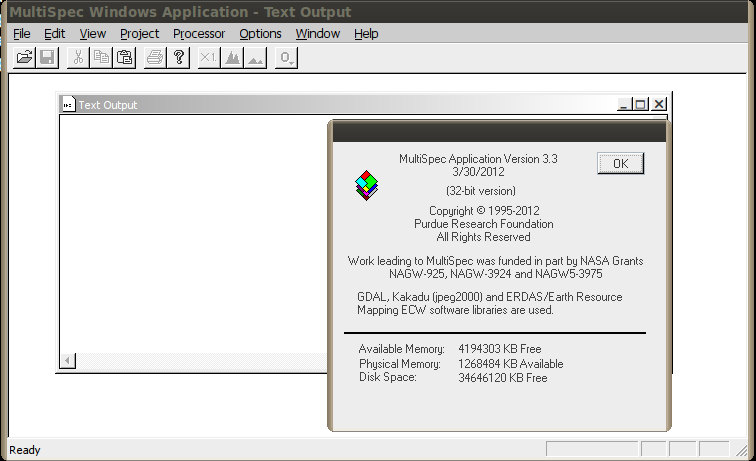
Task: Click the '(32-bit version)' text
Action: click(x=481, y=191)
